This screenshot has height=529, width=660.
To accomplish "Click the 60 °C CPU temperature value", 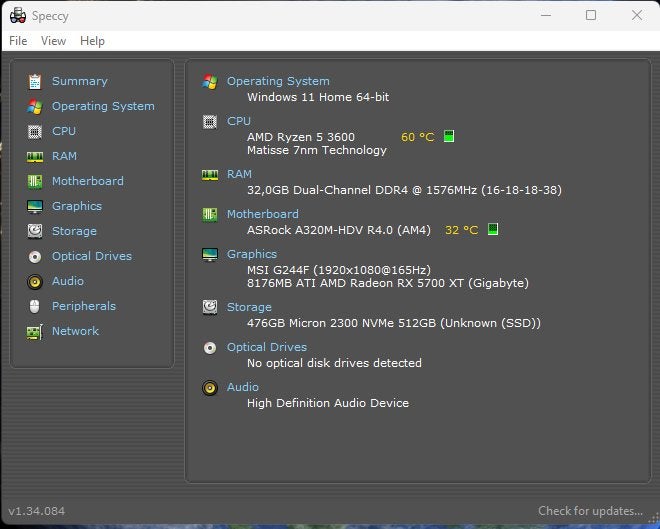I will coord(418,137).
